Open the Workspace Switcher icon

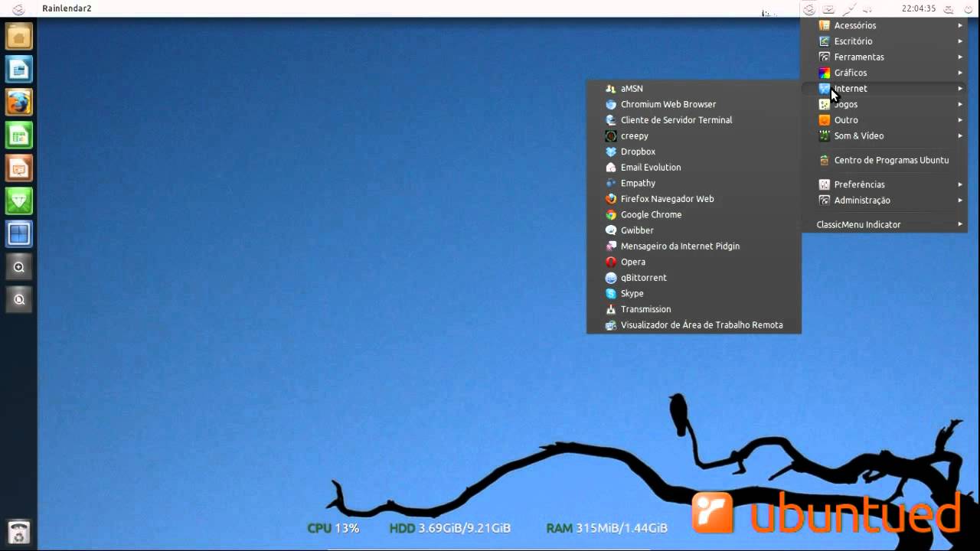coord(19,234)
